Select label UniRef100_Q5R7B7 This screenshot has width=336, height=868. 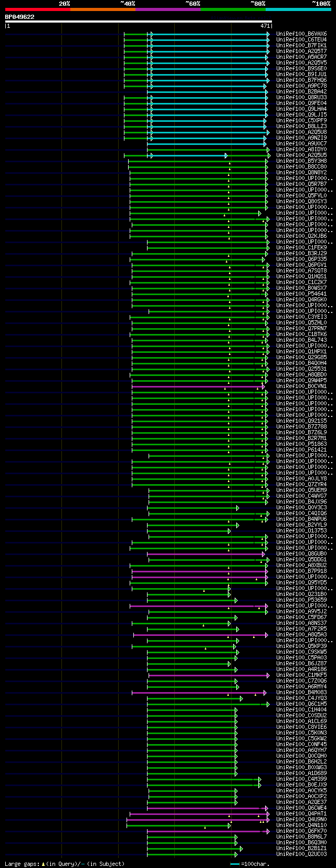pos(301,184)
